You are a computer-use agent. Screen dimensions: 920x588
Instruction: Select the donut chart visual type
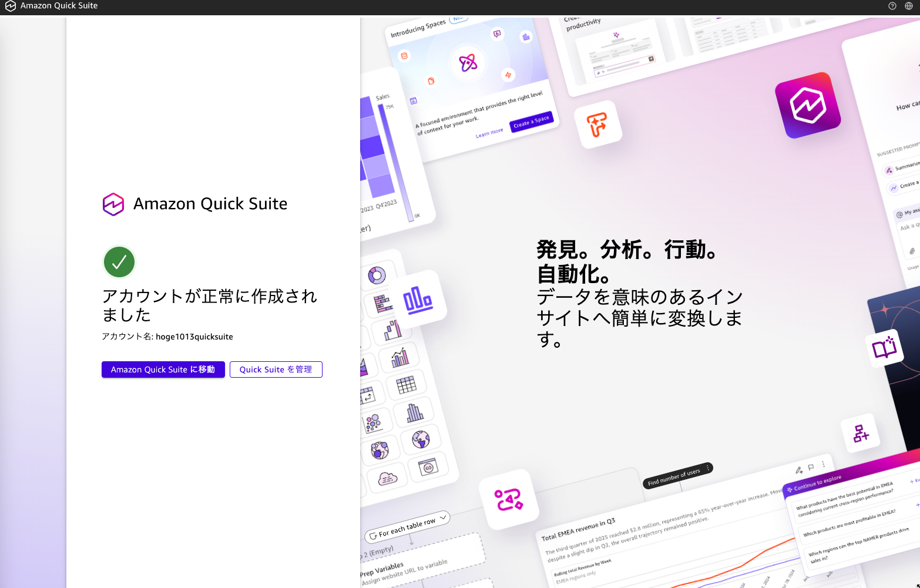pos(377,275)
